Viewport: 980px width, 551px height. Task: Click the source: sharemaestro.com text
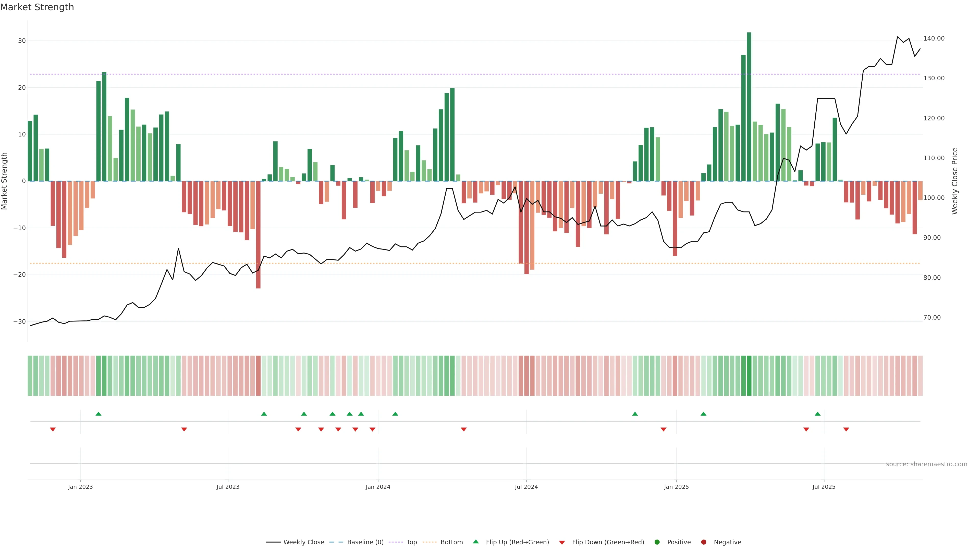click(926, 464)
